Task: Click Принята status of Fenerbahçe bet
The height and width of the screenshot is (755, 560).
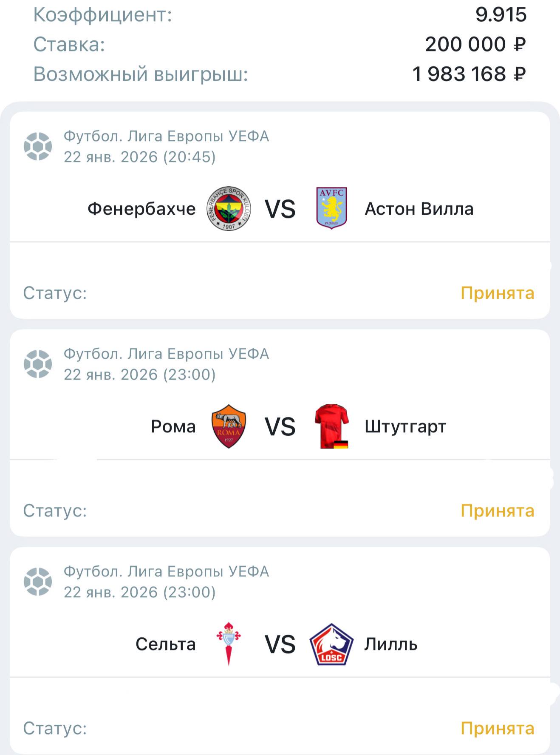Action: [497, 293]
